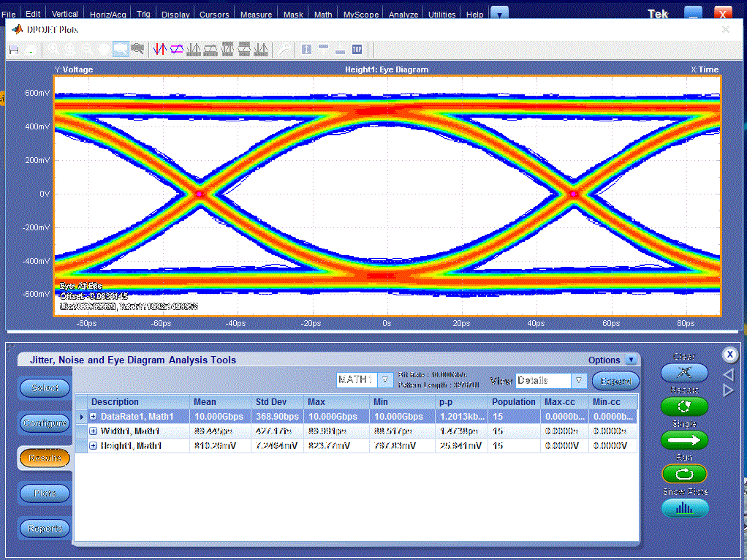This screenshot has width=747, height=560.
Task: Click the second cursor Reset icon
Action: click(x=210, y=49)
